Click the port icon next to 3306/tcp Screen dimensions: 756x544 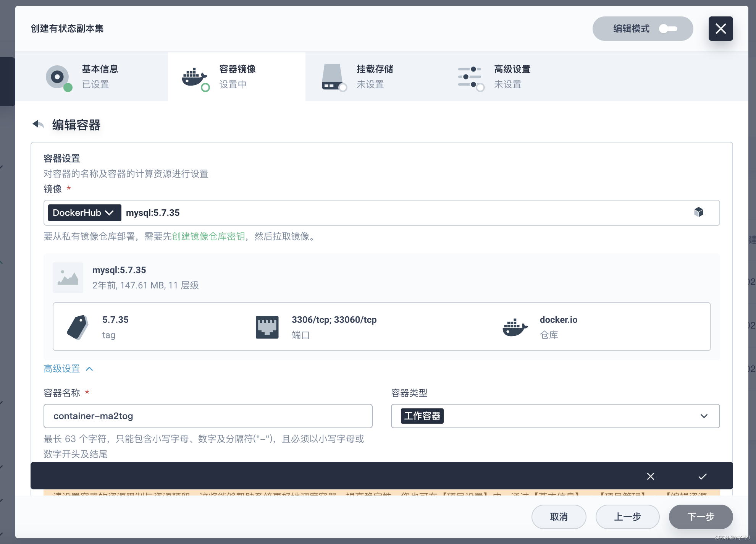267,327
